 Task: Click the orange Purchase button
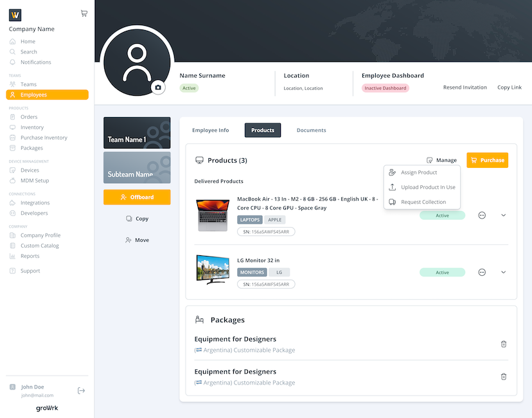click(487, 160)
